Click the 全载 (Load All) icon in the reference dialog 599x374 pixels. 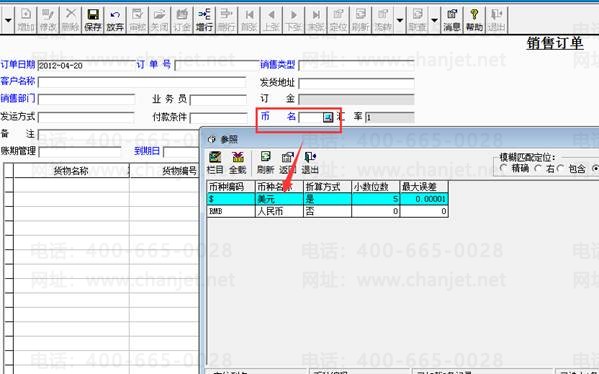(x=237, y=162)
